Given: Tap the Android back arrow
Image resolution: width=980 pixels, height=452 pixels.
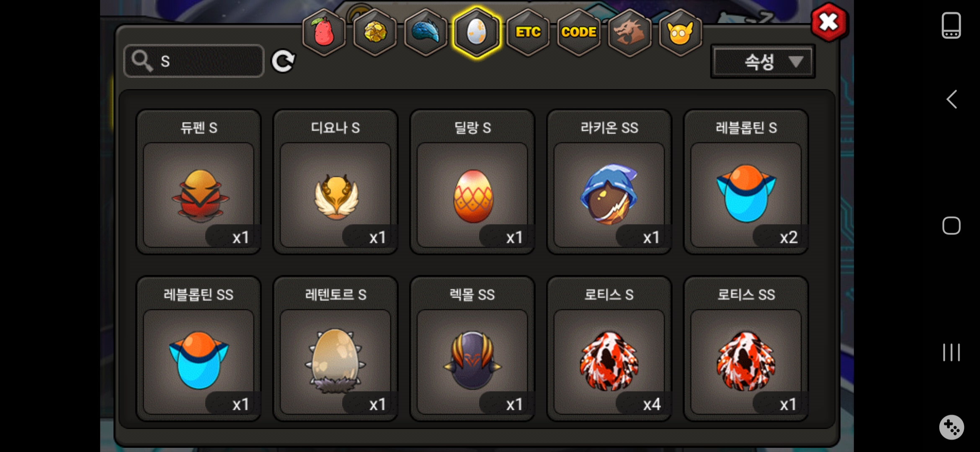Looking at the screenshot, I should coord(952,99).
